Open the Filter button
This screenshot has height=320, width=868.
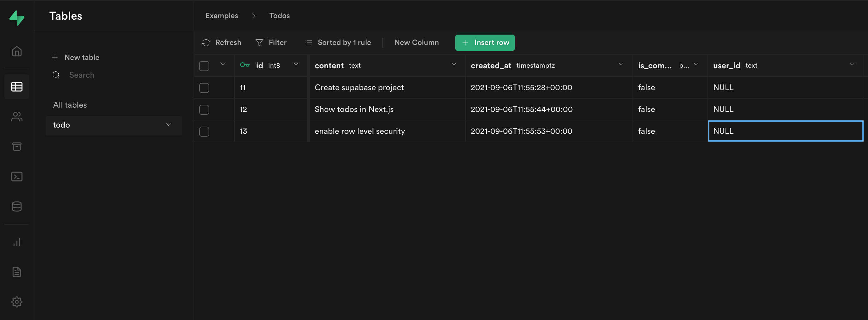click(271, 43)
